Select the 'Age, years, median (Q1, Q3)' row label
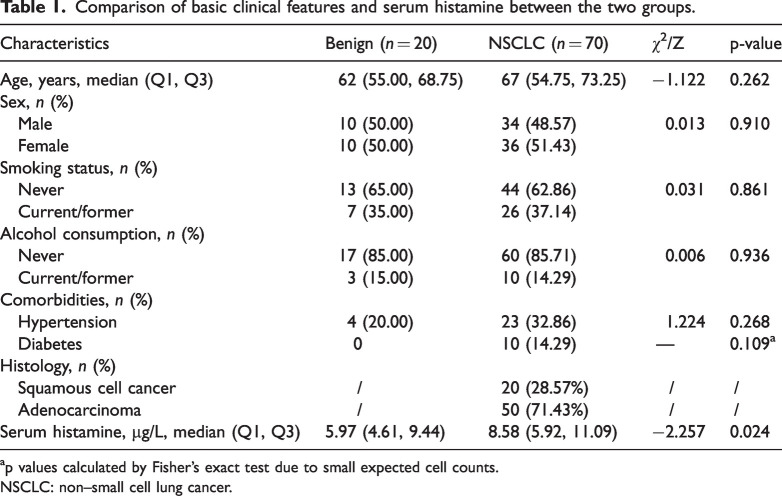Viewport: 782px width, 496px height. [x=112, y=80]
